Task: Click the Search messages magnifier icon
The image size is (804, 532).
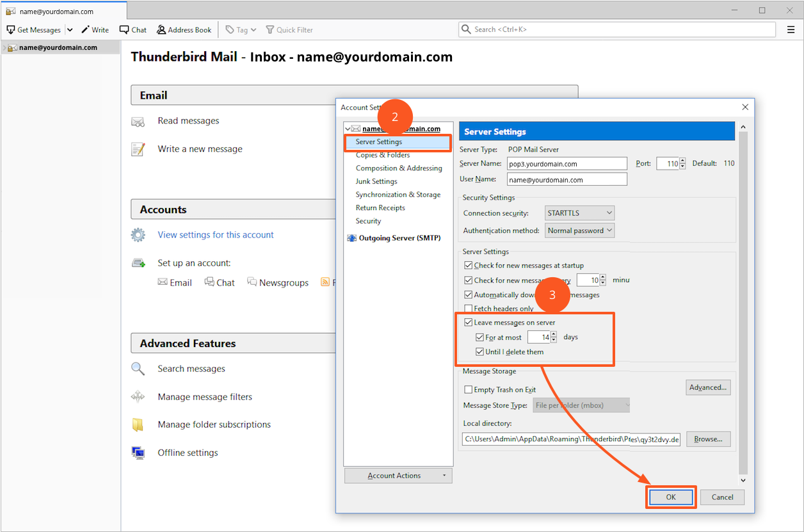Action: tap(138, 369)
